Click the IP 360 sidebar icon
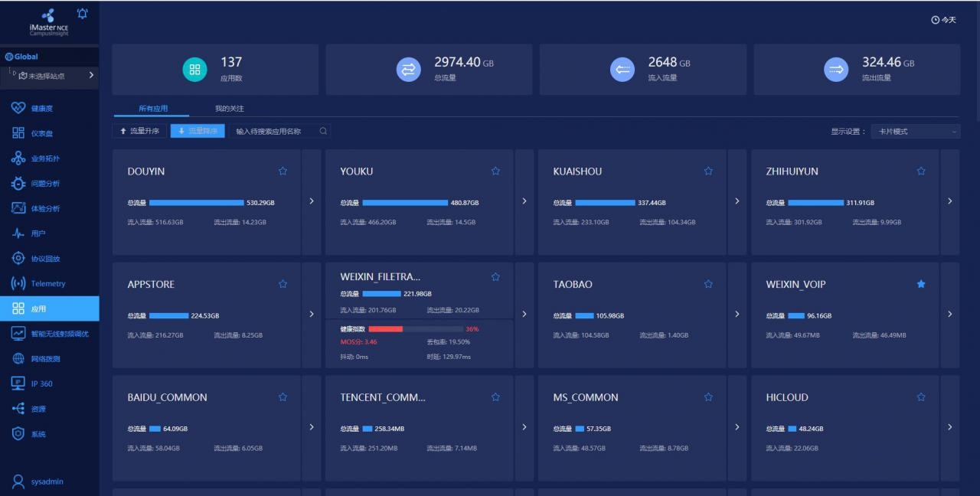Screen dimensions: 980x496 [x=18, y=383]
